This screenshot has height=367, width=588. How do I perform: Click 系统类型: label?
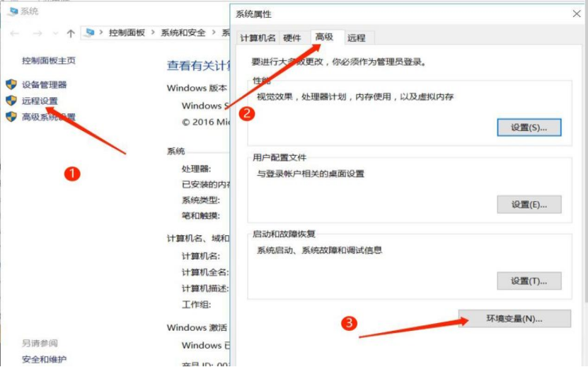click(x=201, y=200)
